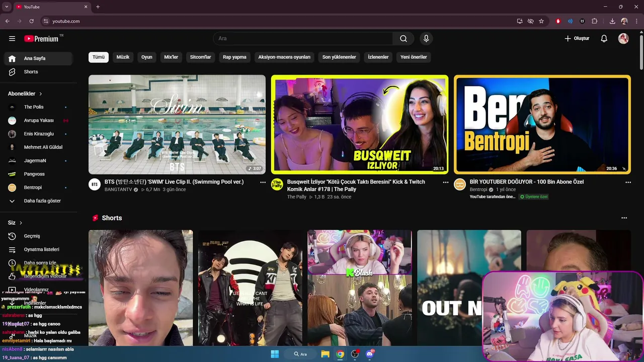Select the Rap yapma filter chip
Viewport: 644px width, 362px height.
pyautogui.click(x=234, y=57)
